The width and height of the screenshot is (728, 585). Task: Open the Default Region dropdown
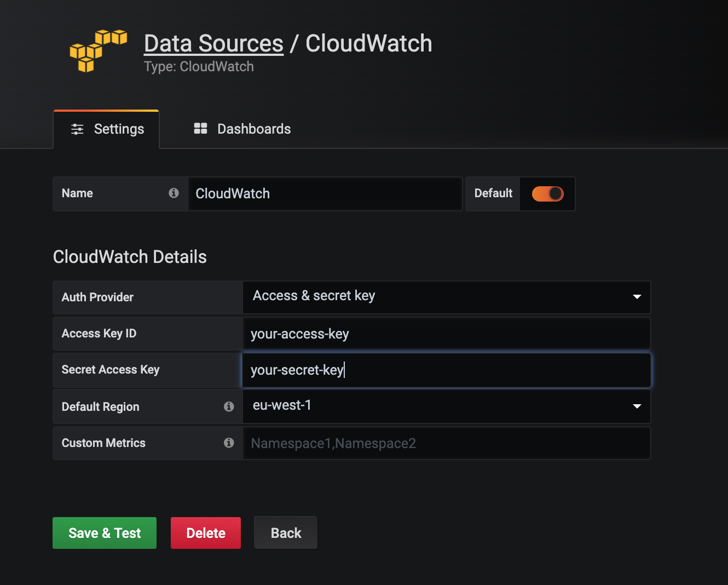[x=447, y=406]
